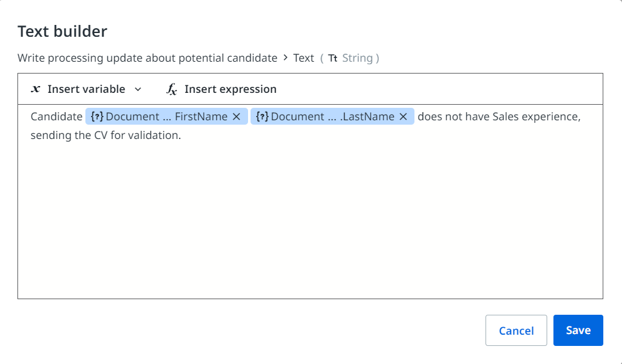Save the text builder changes

(x=578, y=330)
